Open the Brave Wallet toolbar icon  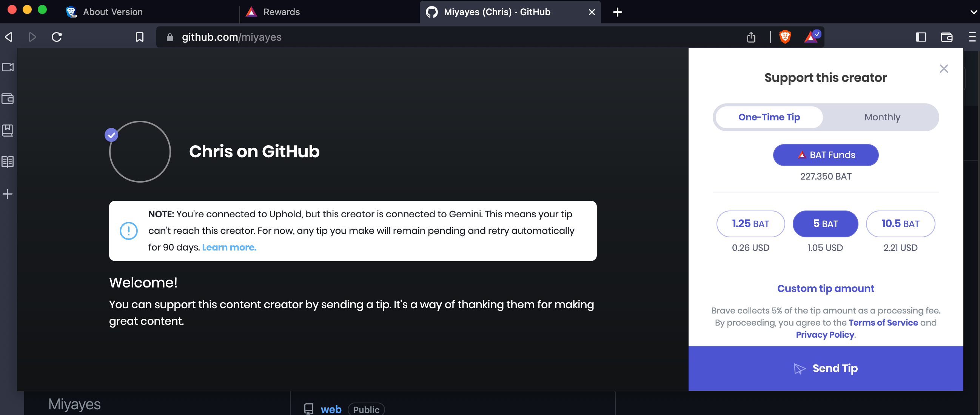(x=946, y=37)
